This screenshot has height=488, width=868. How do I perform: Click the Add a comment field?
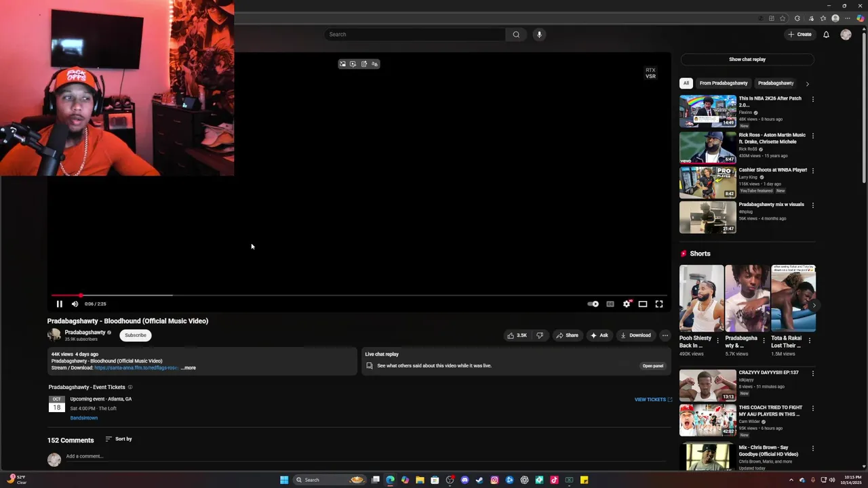click(366, 457)
